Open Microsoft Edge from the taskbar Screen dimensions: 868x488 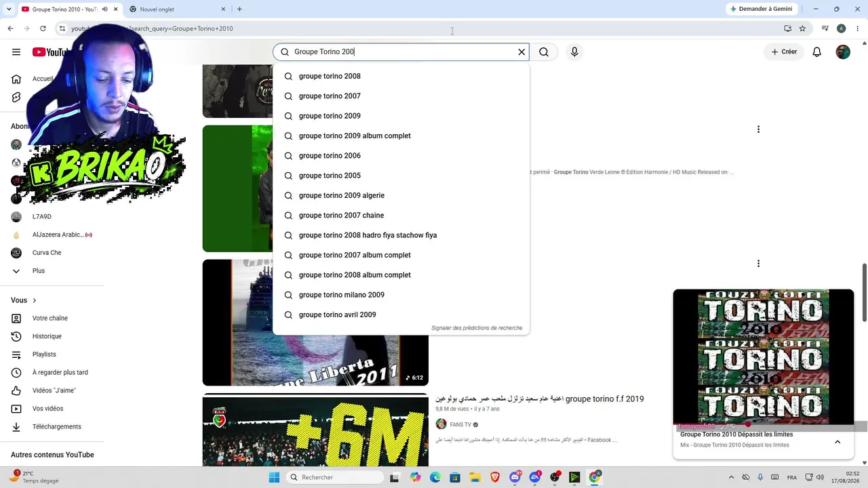pyautogui.click(x=435, y=477)
